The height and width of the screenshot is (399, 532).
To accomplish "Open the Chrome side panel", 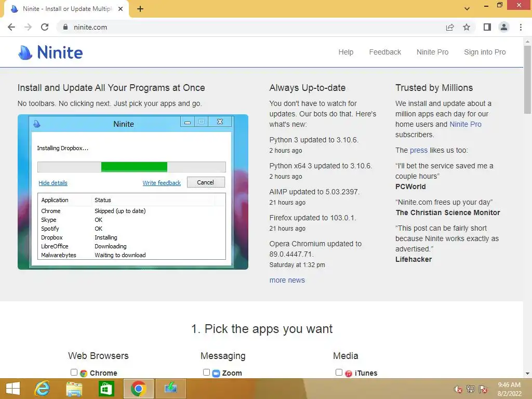I will [x=487, y=27].
